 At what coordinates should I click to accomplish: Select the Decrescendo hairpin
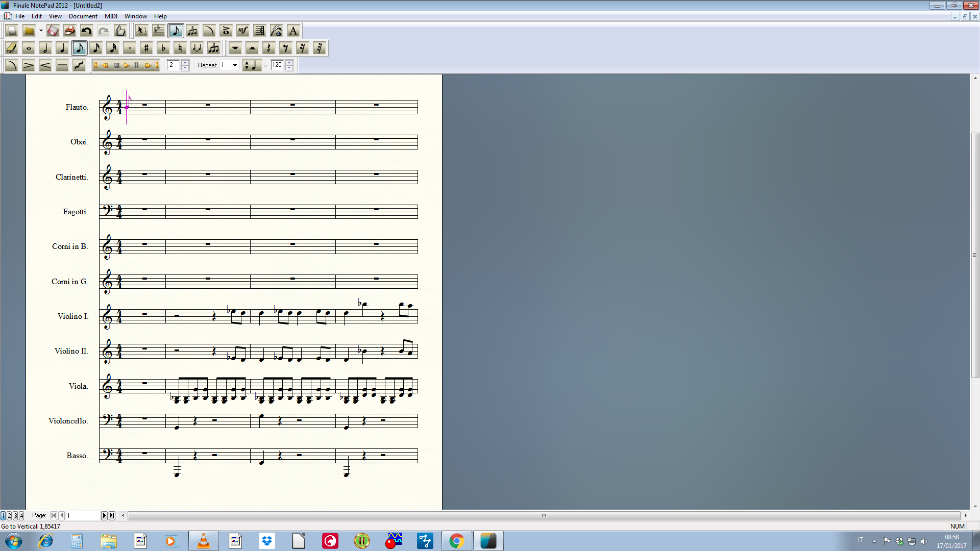pos(29,65)
